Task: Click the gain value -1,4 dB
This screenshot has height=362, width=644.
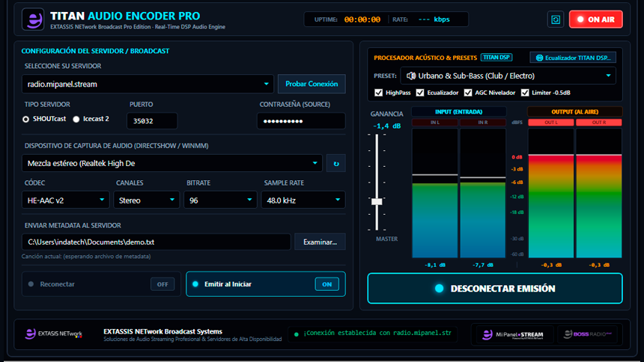Action: pyautogui.click(x=386, y=126)
